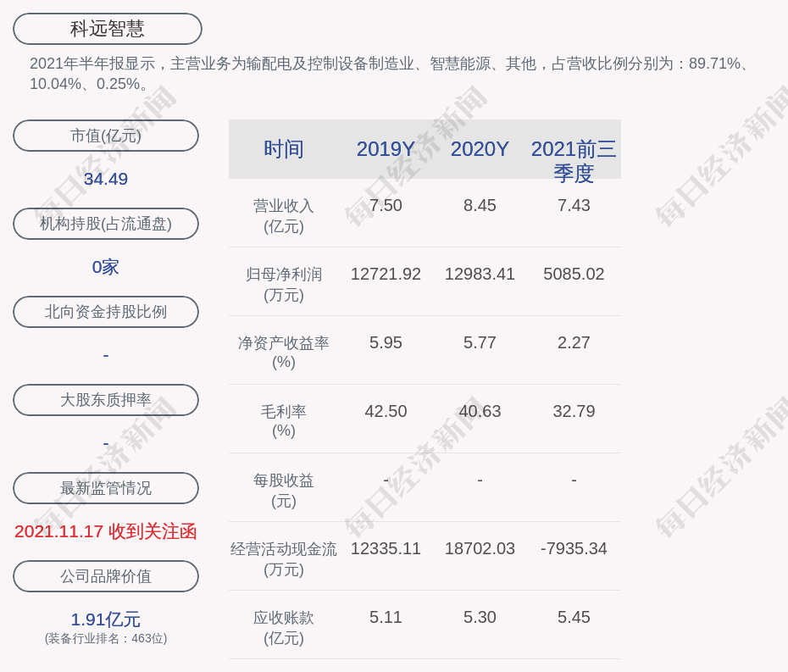Click the 毛利率(%) row label
Viewport: 788px width, 672px height.
point(284,421)
